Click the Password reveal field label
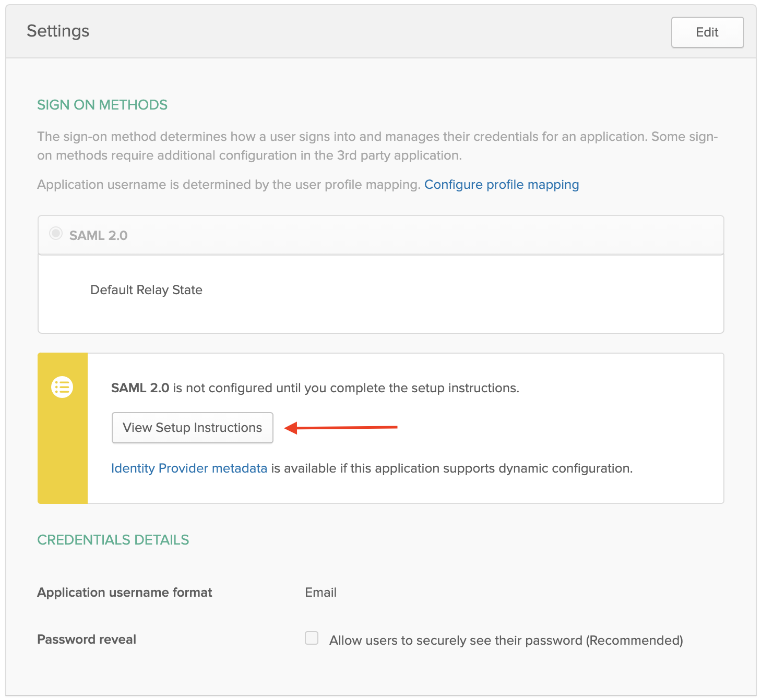The width and height of the screenshot is (762, 700). (87, 639)
